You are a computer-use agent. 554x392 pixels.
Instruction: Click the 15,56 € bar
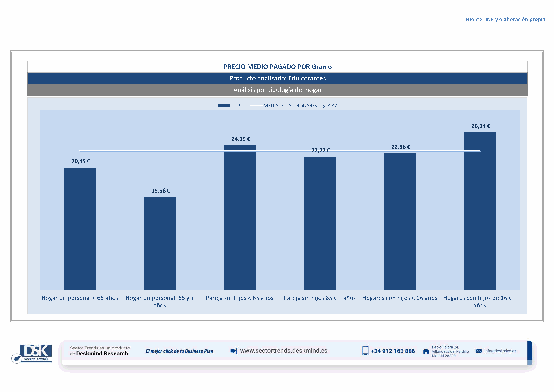pos(160,243)
